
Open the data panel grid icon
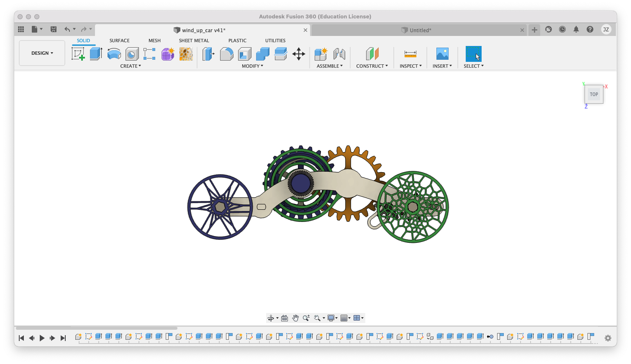pos(21,29)
